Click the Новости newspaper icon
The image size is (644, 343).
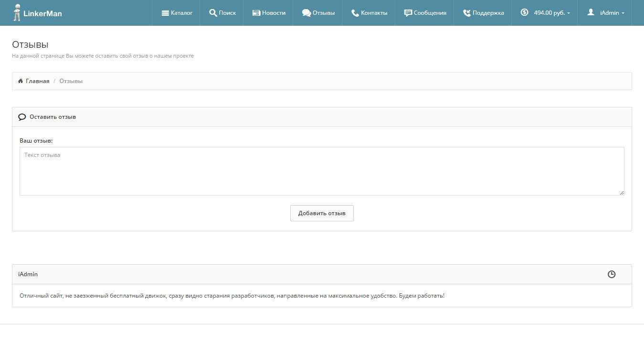tap(256, 13)
